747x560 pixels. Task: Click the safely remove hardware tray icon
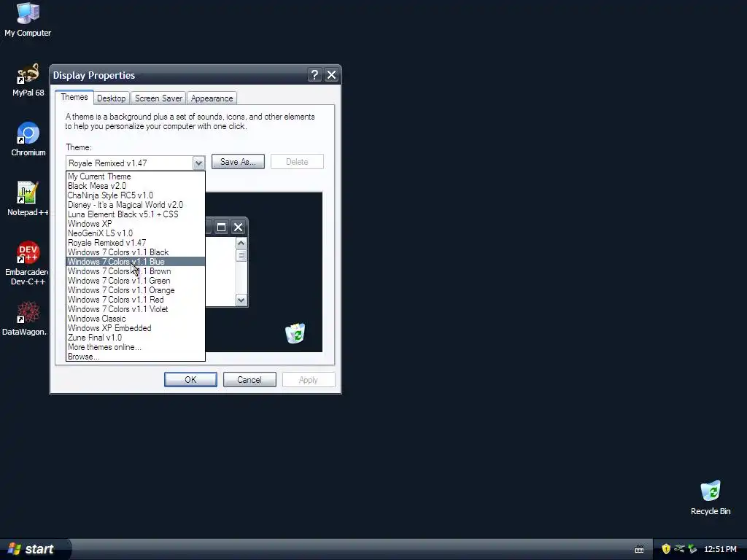tap(692, 549)
